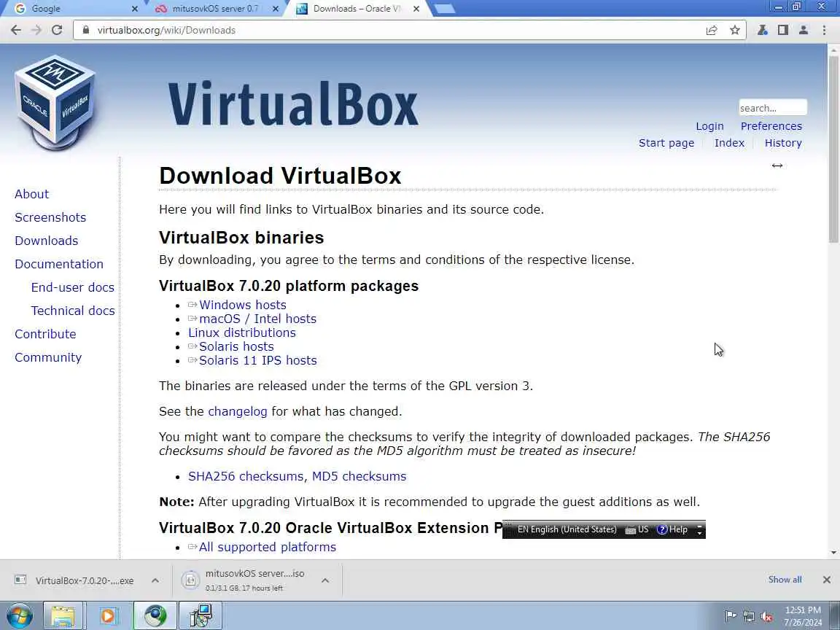Open the Windows Start button
Image resolution: width=840 pixels, height=630 pixels.
pos(19,615)
